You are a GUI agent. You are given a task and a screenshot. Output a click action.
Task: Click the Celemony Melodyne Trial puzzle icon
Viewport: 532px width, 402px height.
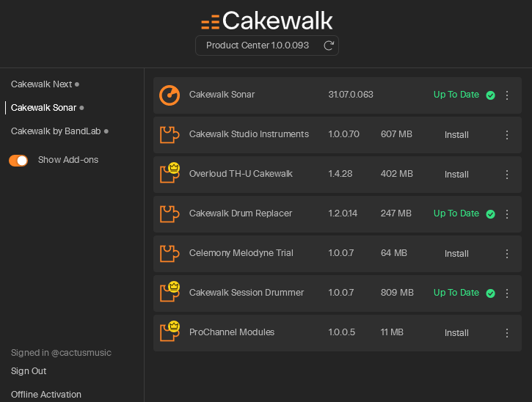170,253
